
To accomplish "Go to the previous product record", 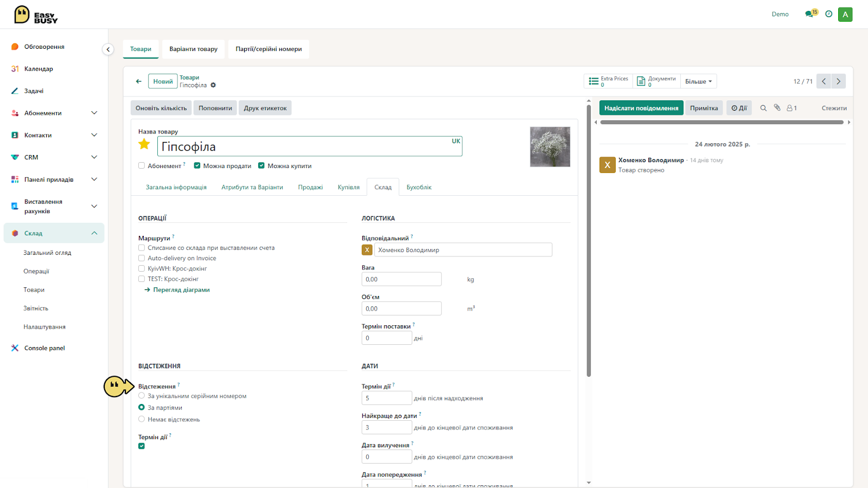I will (x=824, y=81).
